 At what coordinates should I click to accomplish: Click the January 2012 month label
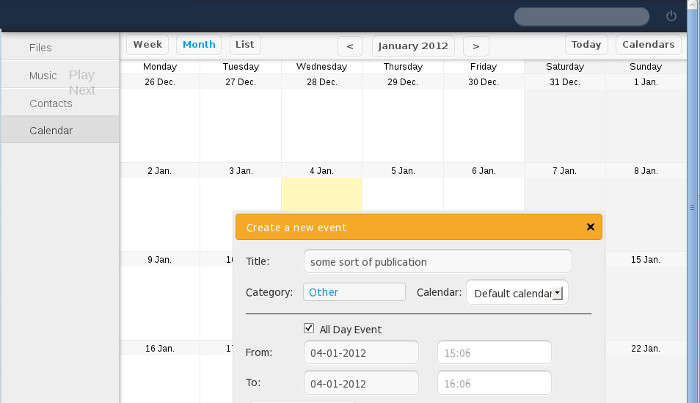(x=413, y=46)
